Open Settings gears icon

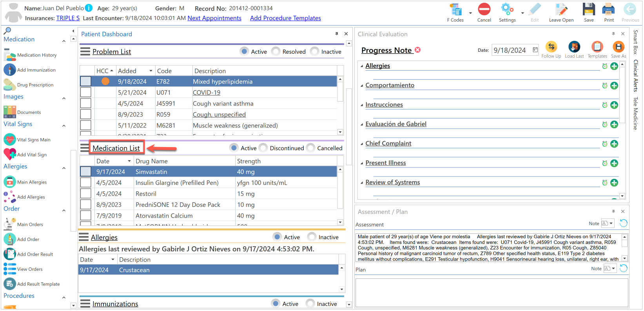coord(507,9)
